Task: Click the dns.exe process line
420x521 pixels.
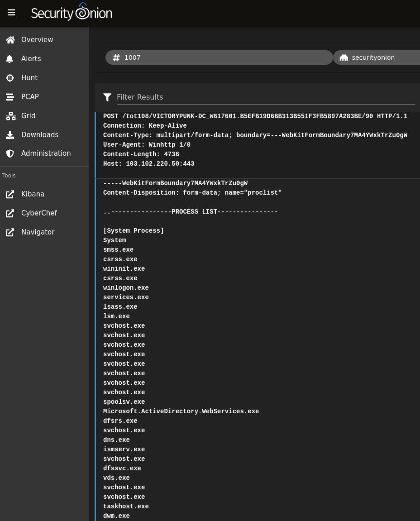Action: point(116,440)
